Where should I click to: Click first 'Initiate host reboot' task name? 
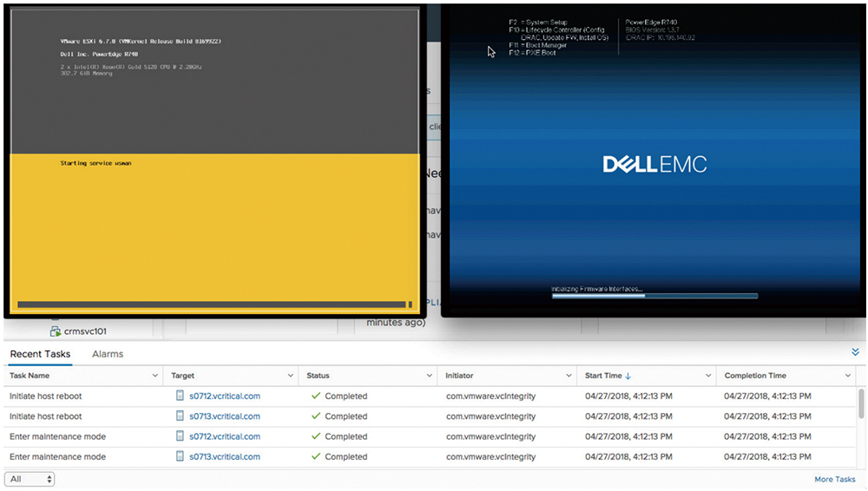click(45, 396)
